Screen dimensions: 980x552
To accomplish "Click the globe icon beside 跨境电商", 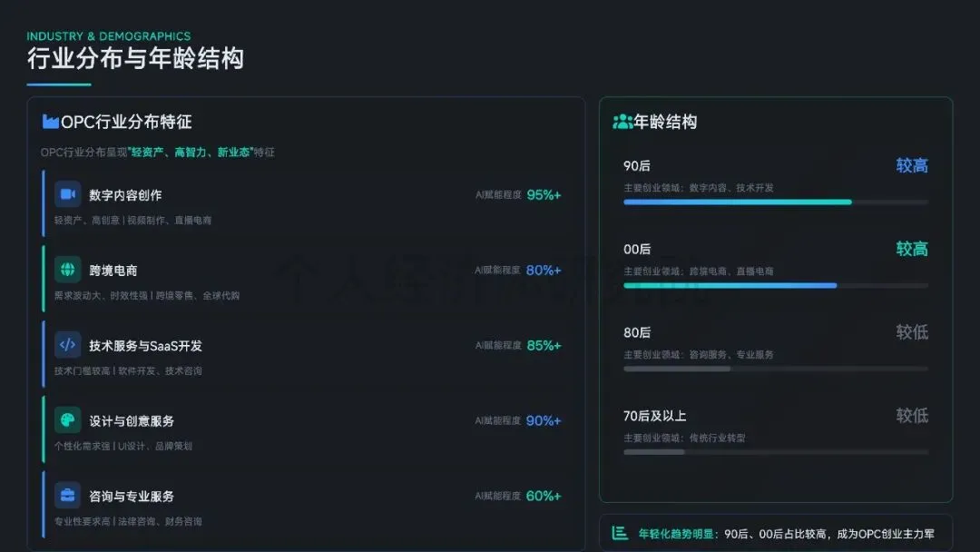I will (x=67, y=270).
